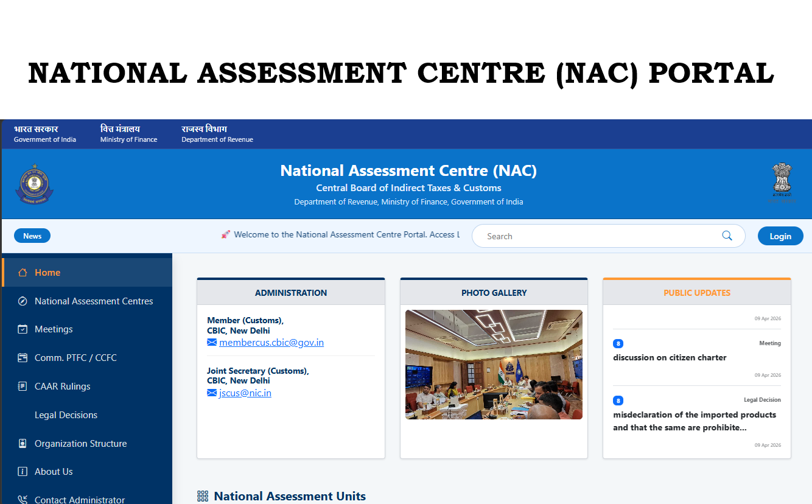Click the Login button
Image resolution: width=812 pixels, height=504 pixels.
coord(780,236)
